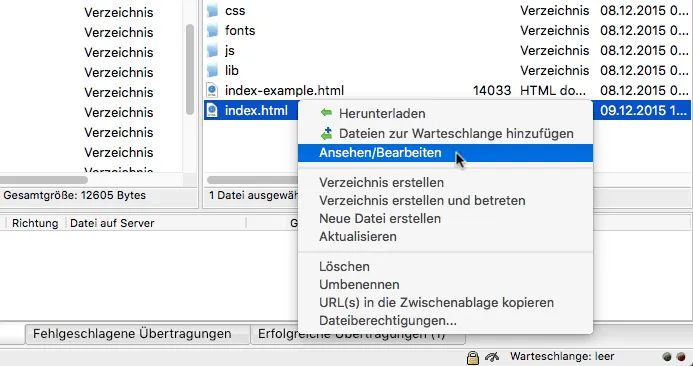Click the lib folder icon
Image resolution: width=693 pixels, height=366 pixels.
click(213, 70)
